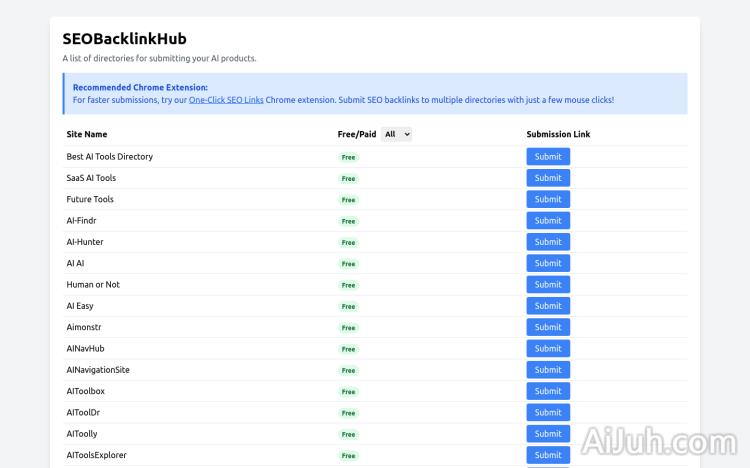Click Submit in the AIToolsExplorer row
Viewport: 750px width, 468px height.
coord(548,455)
